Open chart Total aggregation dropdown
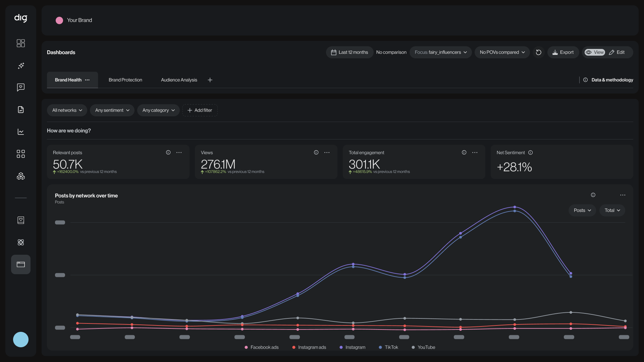Image resolution: width=644 pixels, height=362 pixels. pos(612,210)
